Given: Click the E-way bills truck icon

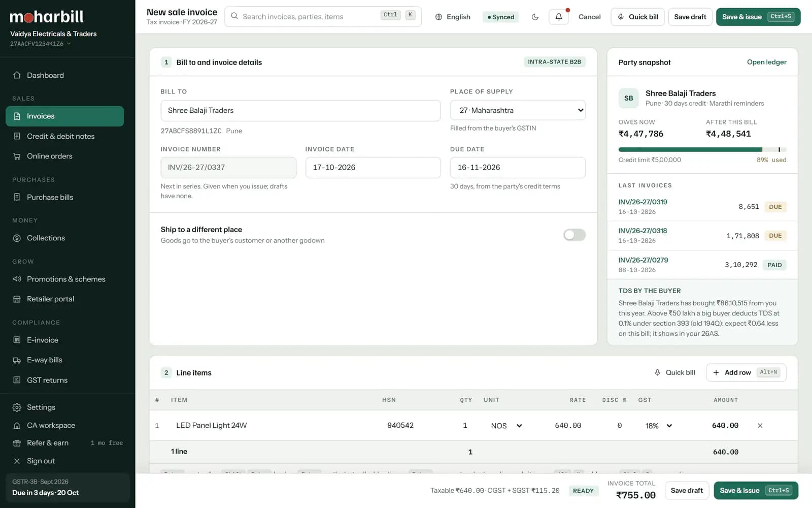Looking at the screenshot, I should (x=17, y=360).
